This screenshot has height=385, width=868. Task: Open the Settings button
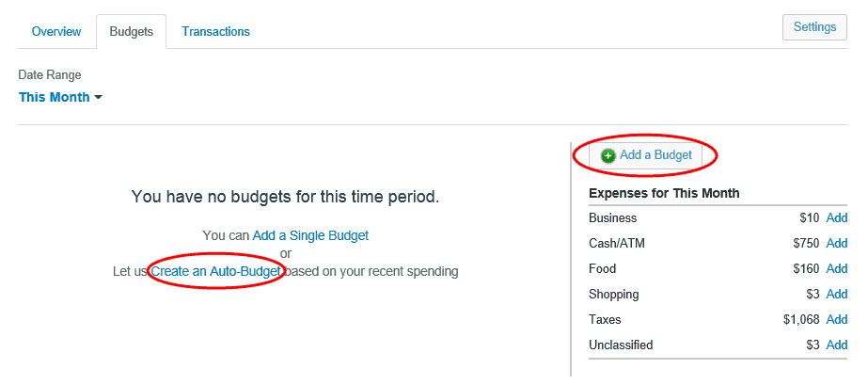pos(814,27)
